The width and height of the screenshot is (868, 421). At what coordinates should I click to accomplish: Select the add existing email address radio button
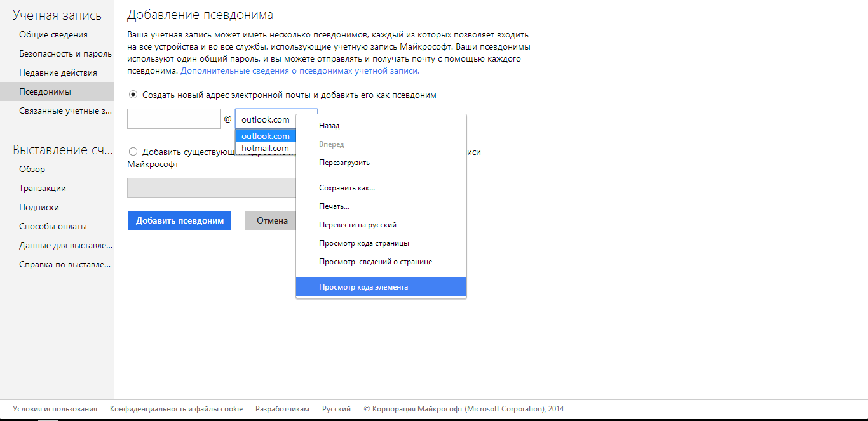click(x=133, y=152)
